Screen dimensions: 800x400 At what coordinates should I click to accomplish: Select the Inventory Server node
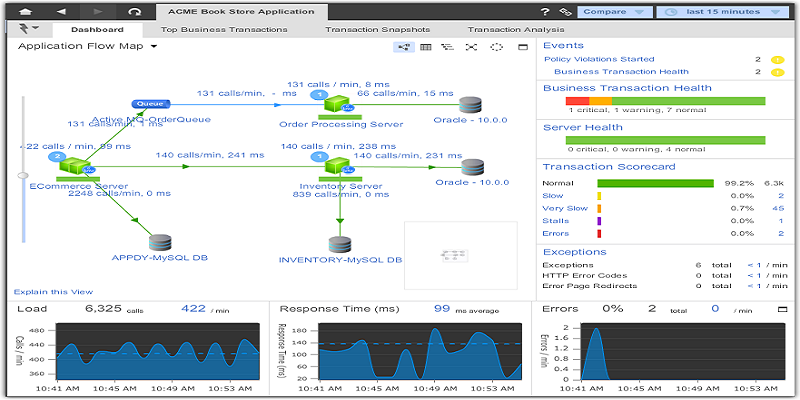[x=337, y=166]
